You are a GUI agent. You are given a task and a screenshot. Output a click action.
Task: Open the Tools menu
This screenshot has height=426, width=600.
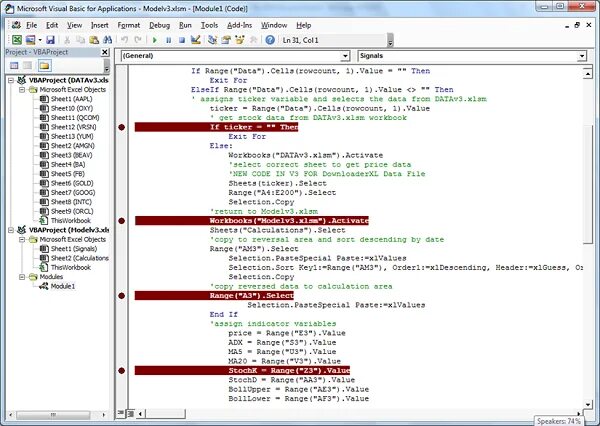tap(209, 25)
